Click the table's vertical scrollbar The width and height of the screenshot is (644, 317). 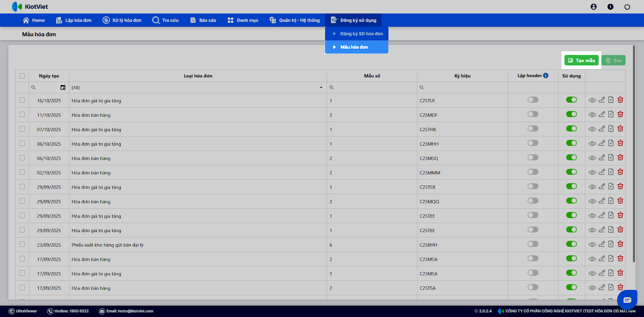pyautogui.click(x=634, y=154)
